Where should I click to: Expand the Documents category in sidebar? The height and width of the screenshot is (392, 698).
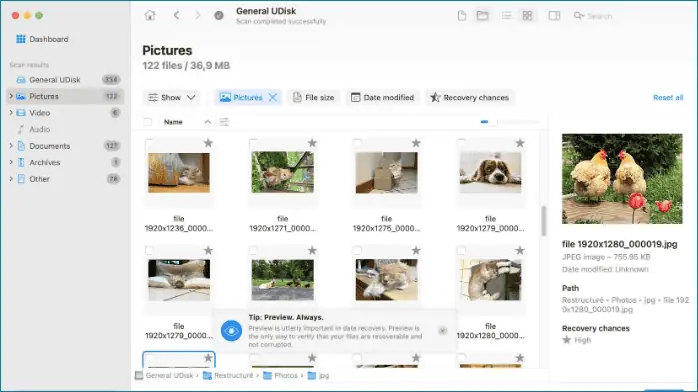(x=11, y=145)
